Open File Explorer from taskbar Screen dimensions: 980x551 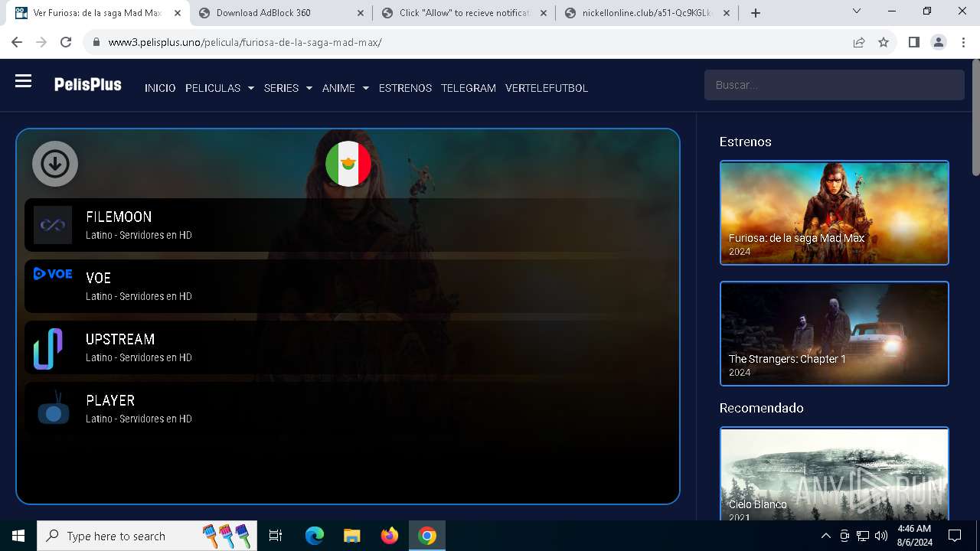click(352, 536)
